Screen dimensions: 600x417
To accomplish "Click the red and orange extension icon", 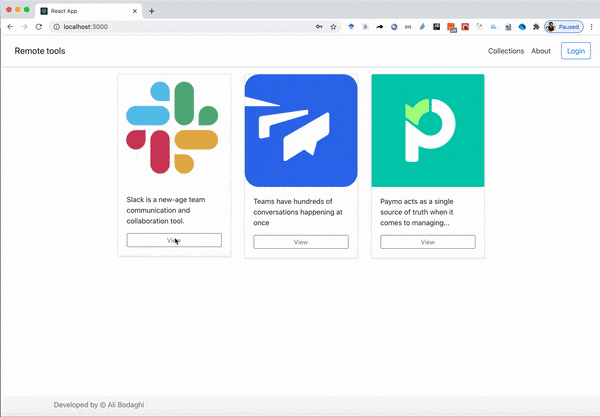I will [x=452, y=27].
